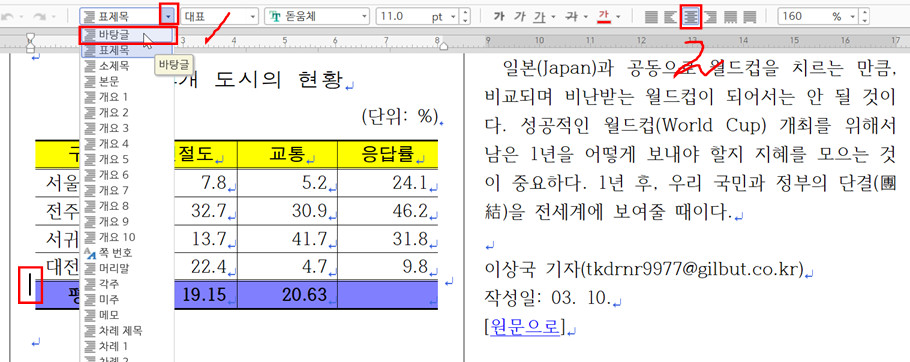Apply italic with the slanted 가 icon
910x362 pixels.
pos(519,17)
